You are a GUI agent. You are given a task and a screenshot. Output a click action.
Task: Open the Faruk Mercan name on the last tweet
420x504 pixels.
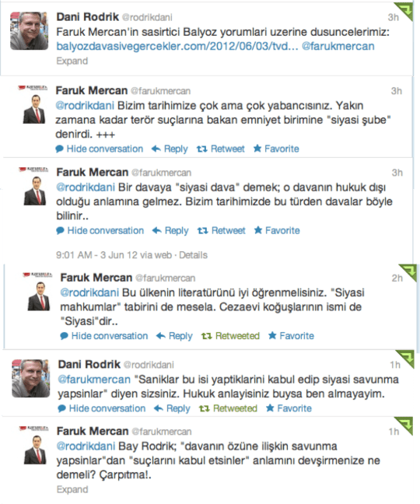coord(93,432)
